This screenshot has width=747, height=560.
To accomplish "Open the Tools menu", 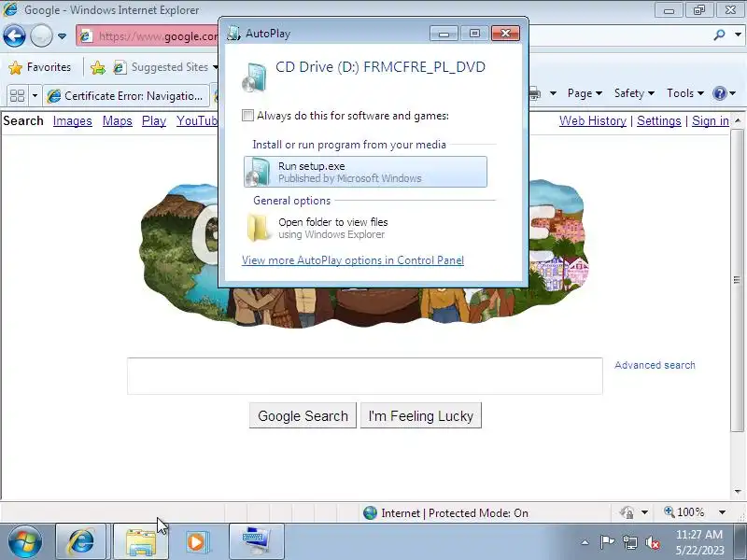I will coord(685,93).
